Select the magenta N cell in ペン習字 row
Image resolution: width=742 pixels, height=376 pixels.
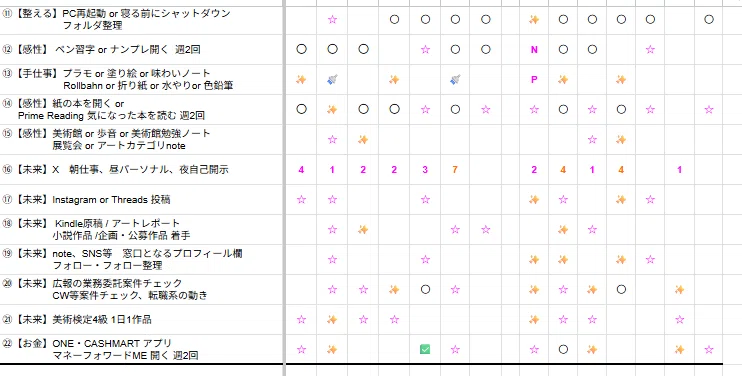[534, 49]
